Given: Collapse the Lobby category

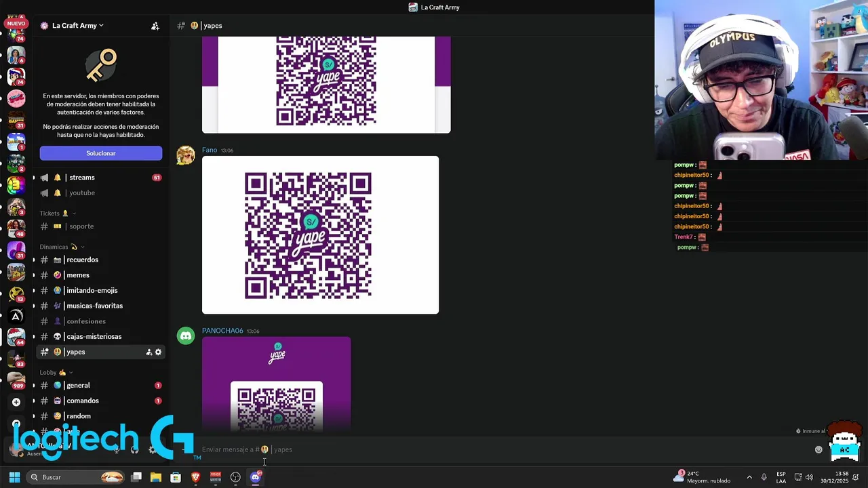Looking at the screenshot, I should pos(56,373).
